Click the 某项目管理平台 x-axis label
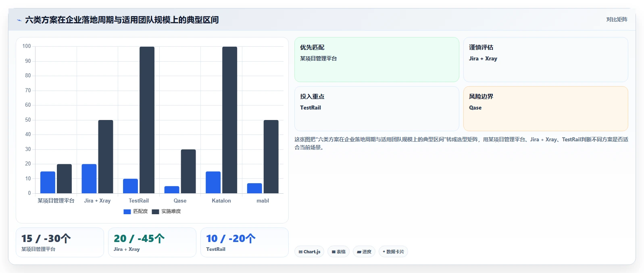Viewport: 644px width, 273px height. (56, 201)
